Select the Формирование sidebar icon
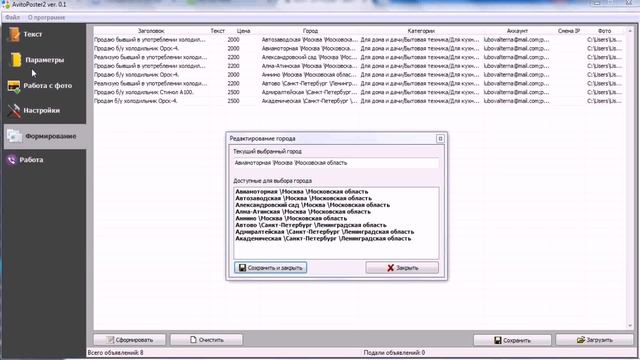The width and height of the screenshot is (640, 360). (15, 136)
